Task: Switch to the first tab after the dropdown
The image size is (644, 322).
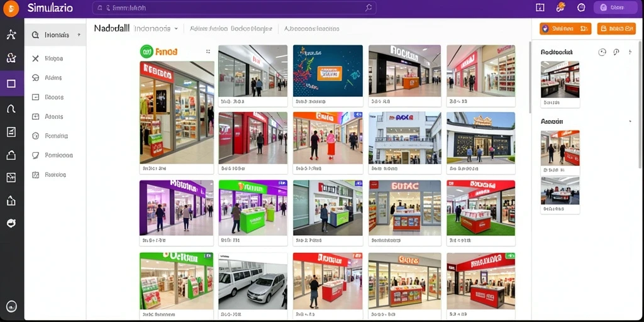Action: (231, 29)
